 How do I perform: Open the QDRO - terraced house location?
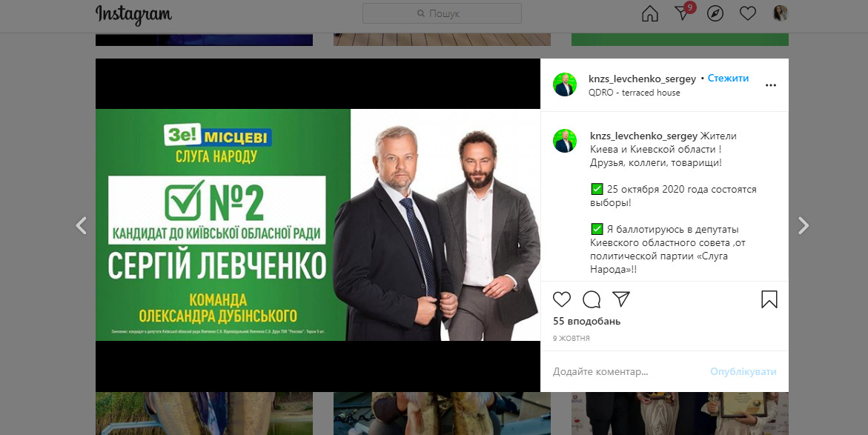[635, 93]
